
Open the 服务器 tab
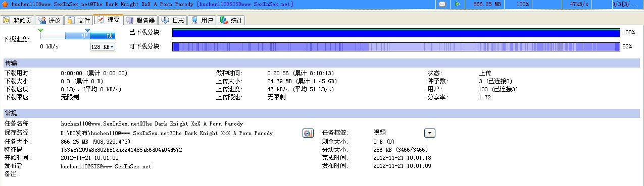pos(140,20)
